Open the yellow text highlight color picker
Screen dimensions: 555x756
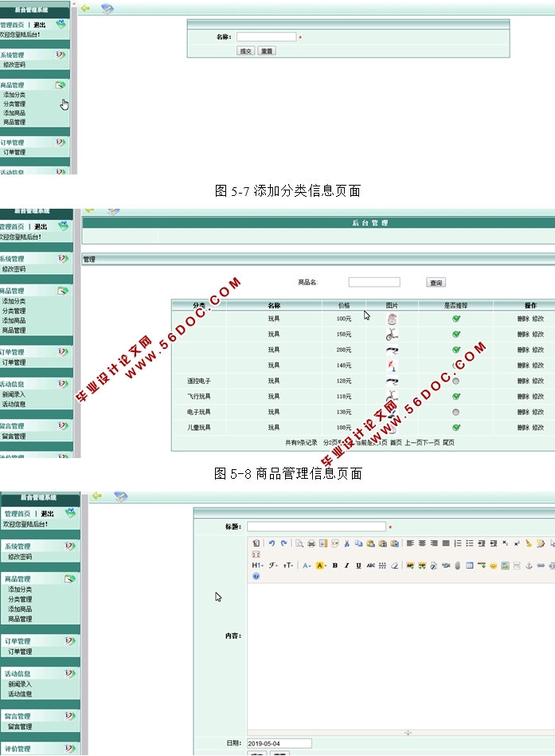click(x=321, y=566)
